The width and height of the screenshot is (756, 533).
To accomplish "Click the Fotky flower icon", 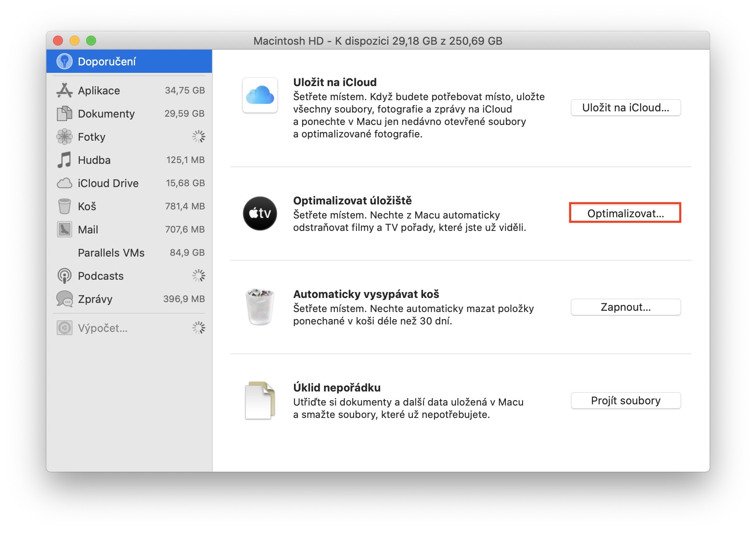I will (x=64, y=137).
